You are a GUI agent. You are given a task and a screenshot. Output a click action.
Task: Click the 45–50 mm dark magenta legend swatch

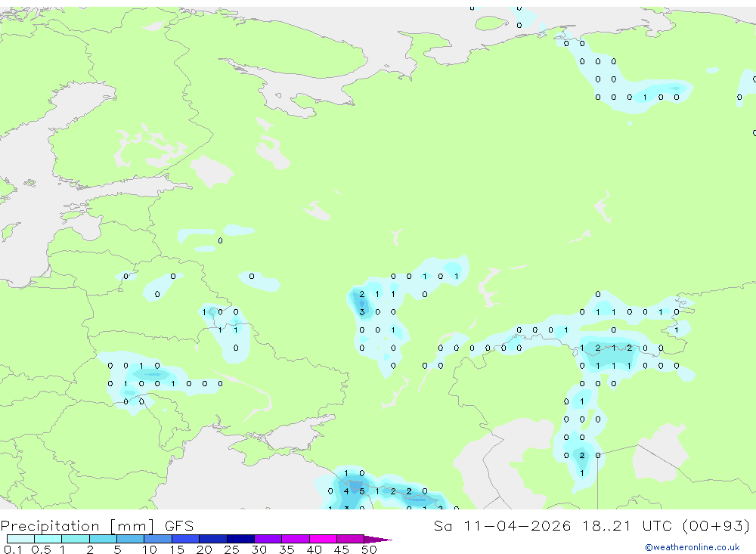(x=351, y=539)
